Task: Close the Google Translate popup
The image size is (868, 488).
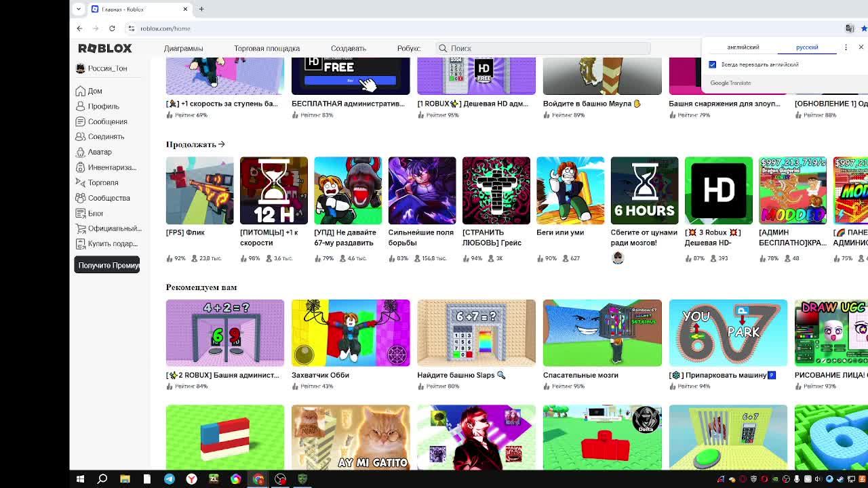Action: coord(861,47)
